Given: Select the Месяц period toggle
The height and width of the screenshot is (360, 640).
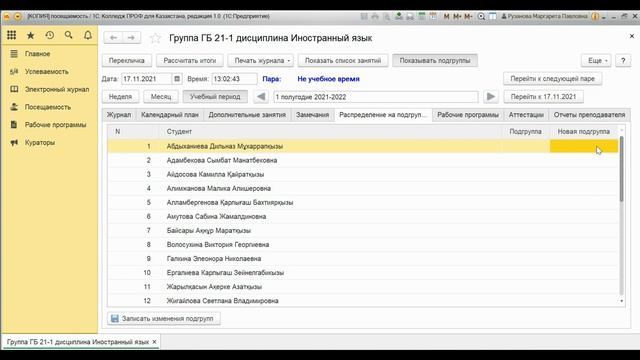Looking at the screenshot, I should 161,97.
